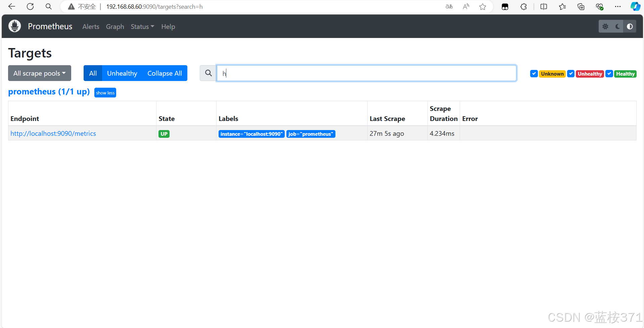The width and height of the screenshot is (644, 328).
Task: Click the magnifier icon beside the filter field
Action: (208, 73)
